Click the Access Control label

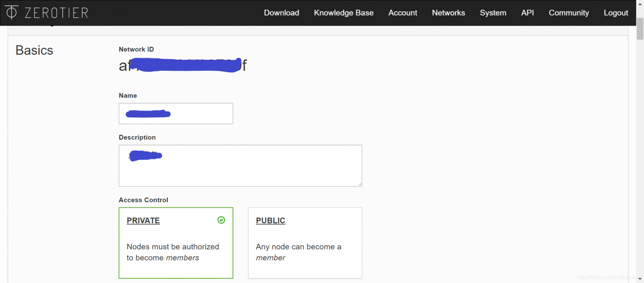click(x=143, y=200)
